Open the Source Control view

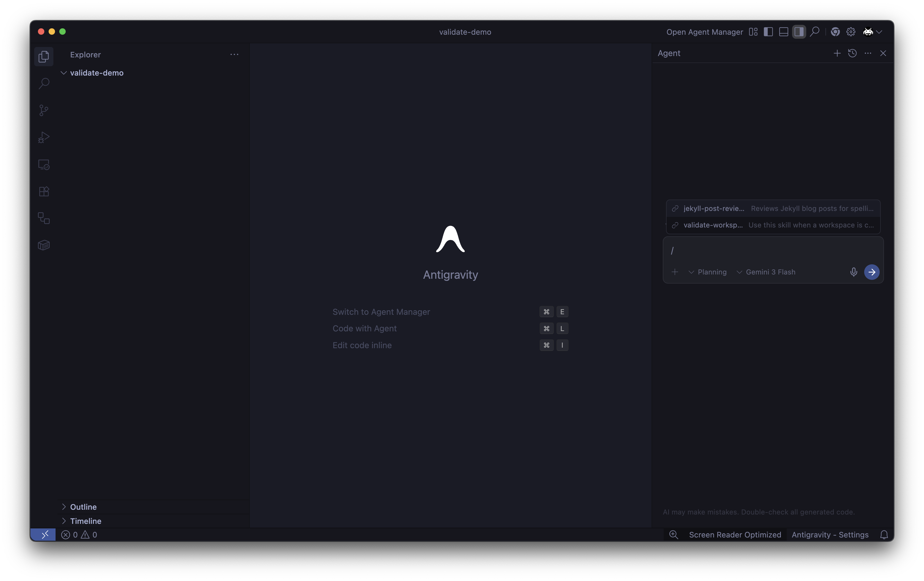pyautogui.click(x=44, y=111)
